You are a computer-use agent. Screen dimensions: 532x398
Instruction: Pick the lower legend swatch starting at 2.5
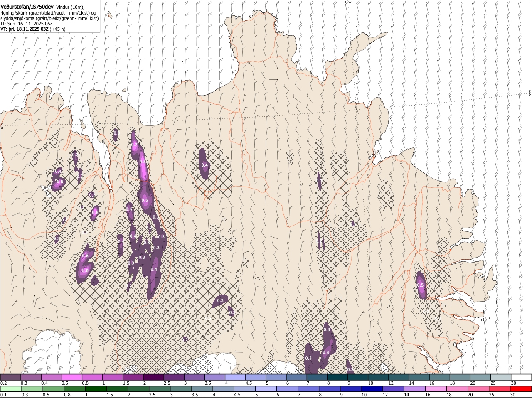tap(160, 389)
